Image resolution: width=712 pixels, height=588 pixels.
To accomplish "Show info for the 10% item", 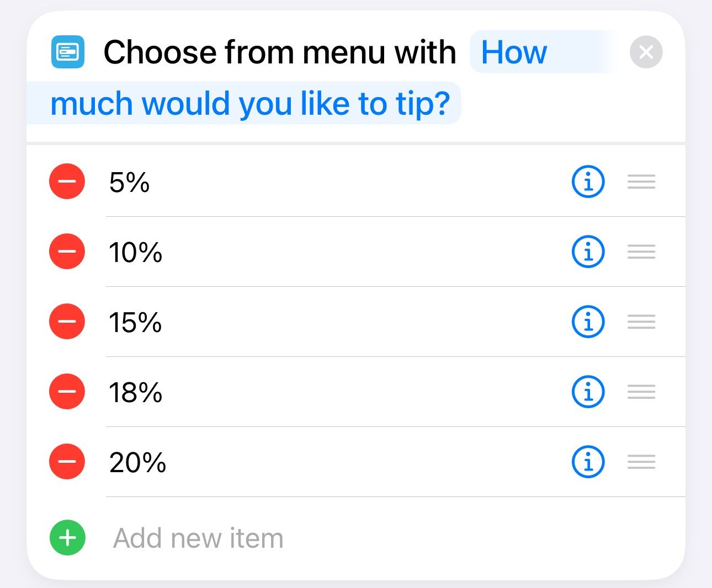I will tap(588, 252).
